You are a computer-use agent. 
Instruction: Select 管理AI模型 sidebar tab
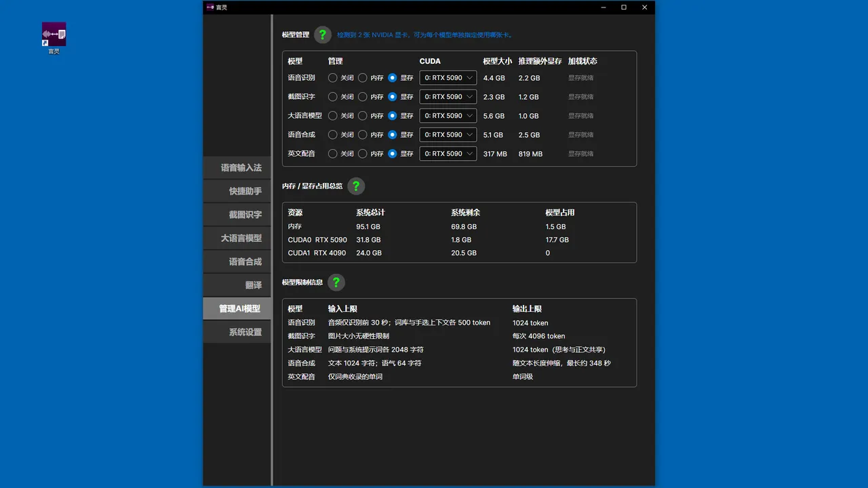(x=237, y=308)
